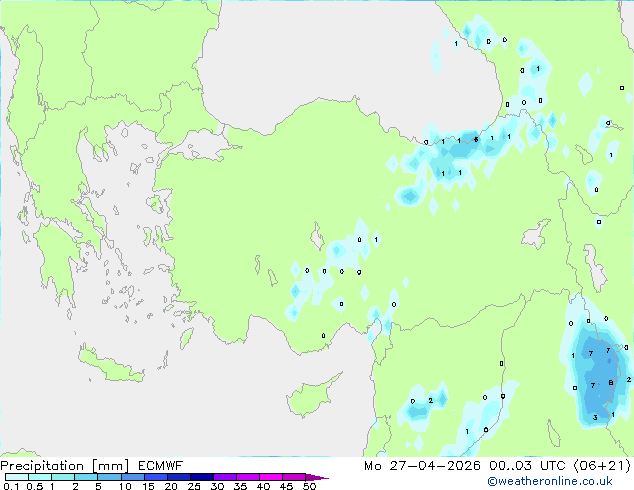This screenshot has height=490, width=634.
Task: Select the 15–20 mm legend swatch
Action: coord(155,477)
